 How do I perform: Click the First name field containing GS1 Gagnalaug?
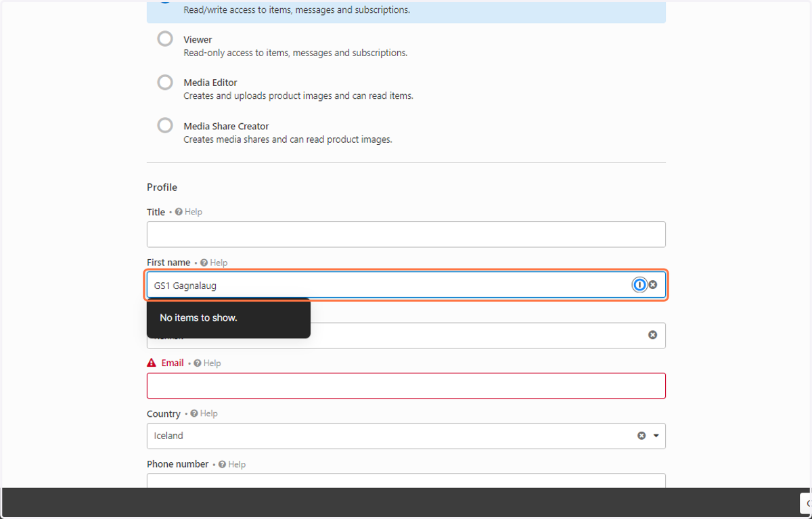click(x=406, y=285)
